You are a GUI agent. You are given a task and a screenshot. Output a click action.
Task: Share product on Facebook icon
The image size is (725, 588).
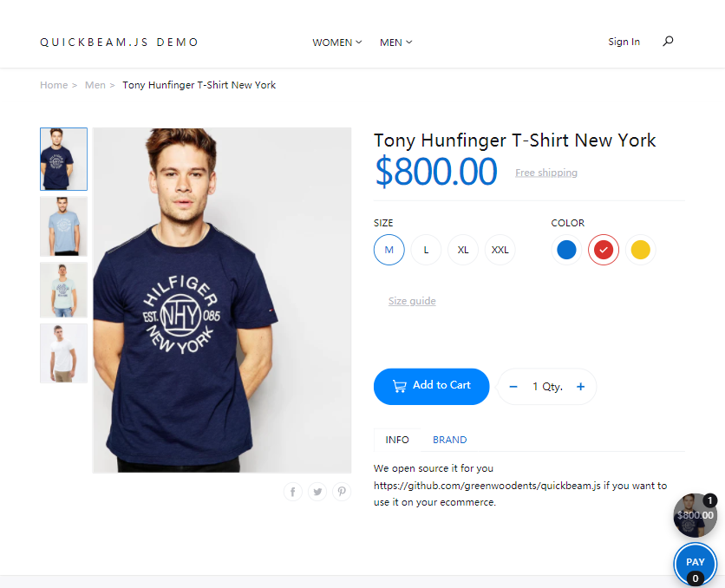coord(293,492)
